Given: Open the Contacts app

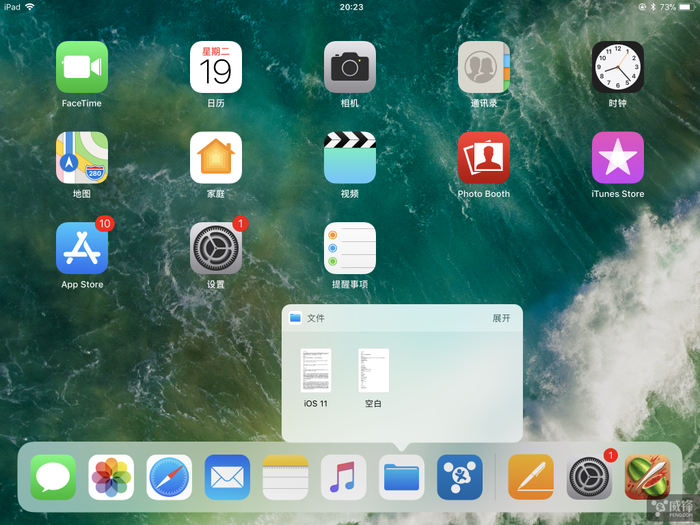Looking at the screenshot, I should 483,67.
